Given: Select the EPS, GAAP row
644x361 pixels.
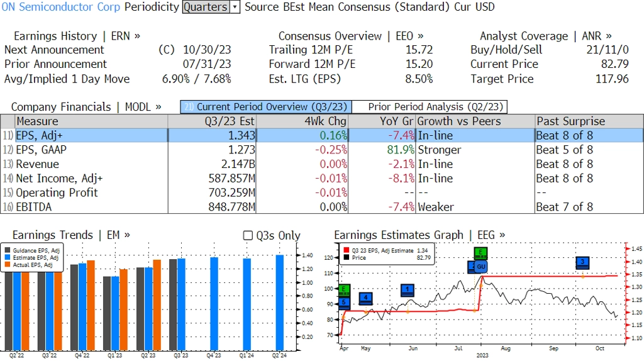Looking at the screenshot, I should (x=322, y=150).
